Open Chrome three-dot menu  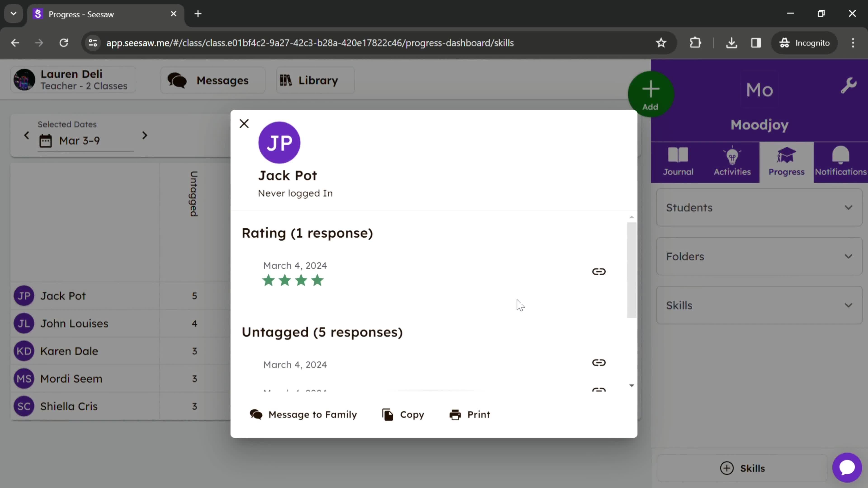853,43
